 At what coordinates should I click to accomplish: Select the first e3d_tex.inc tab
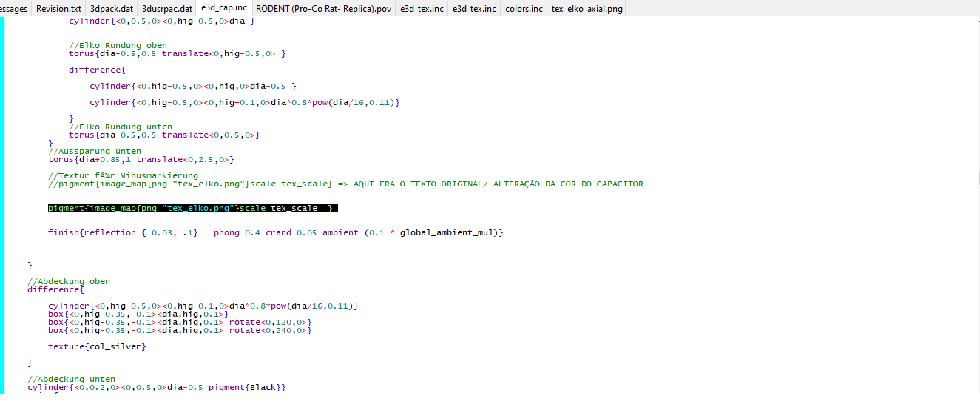(422, 9)
